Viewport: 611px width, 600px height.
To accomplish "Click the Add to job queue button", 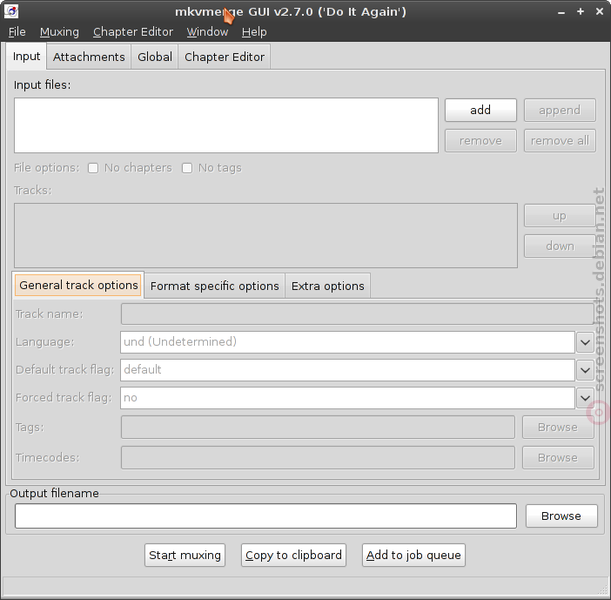I will point(413,555).
